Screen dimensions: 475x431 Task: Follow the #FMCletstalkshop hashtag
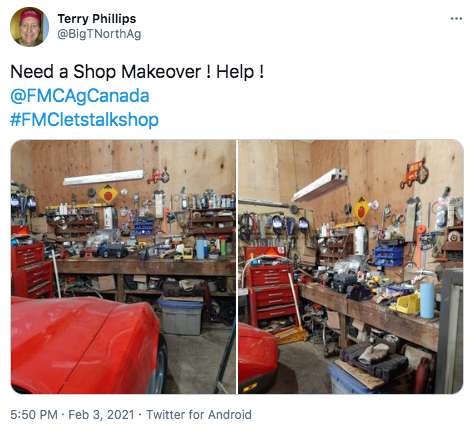click(84, 120)
